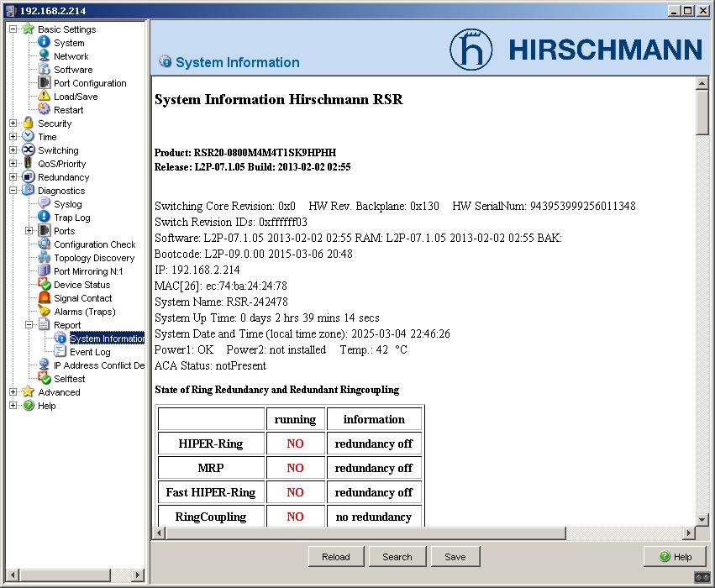Click the content horizontal scrollbar right arrow
The width and height of the screenshot is (715, 588).
coord(689,533)
